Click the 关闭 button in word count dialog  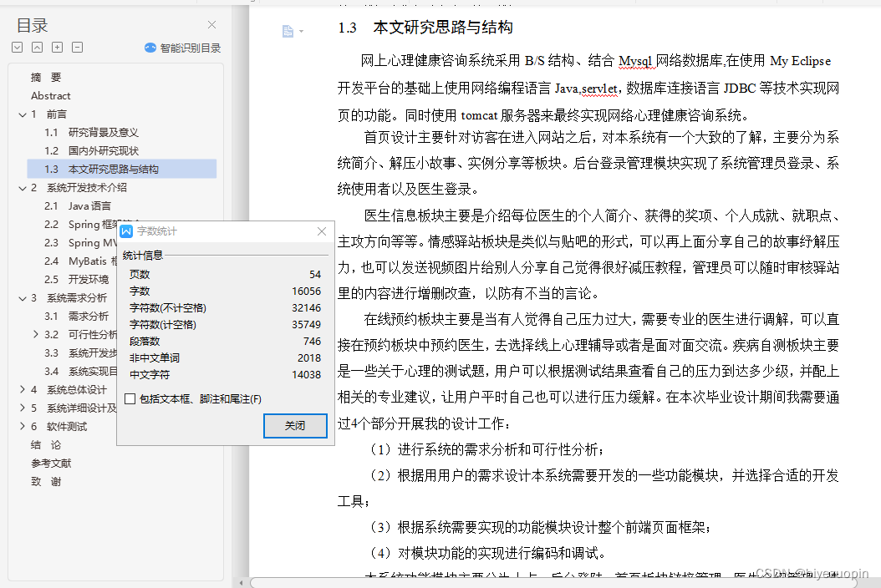pyautogui.click(x=295, y=426)
